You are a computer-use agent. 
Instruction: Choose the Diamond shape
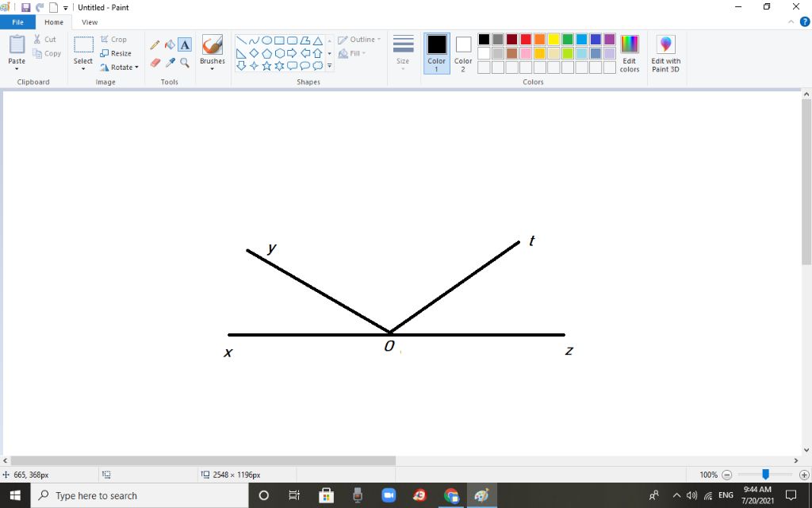(x=254, y=53)
